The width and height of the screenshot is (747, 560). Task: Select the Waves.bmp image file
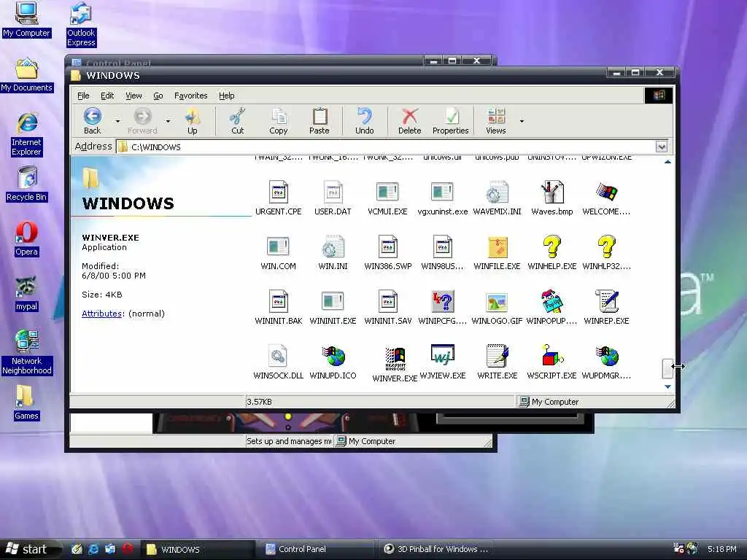pyautogui.click(x=551, y=198)
